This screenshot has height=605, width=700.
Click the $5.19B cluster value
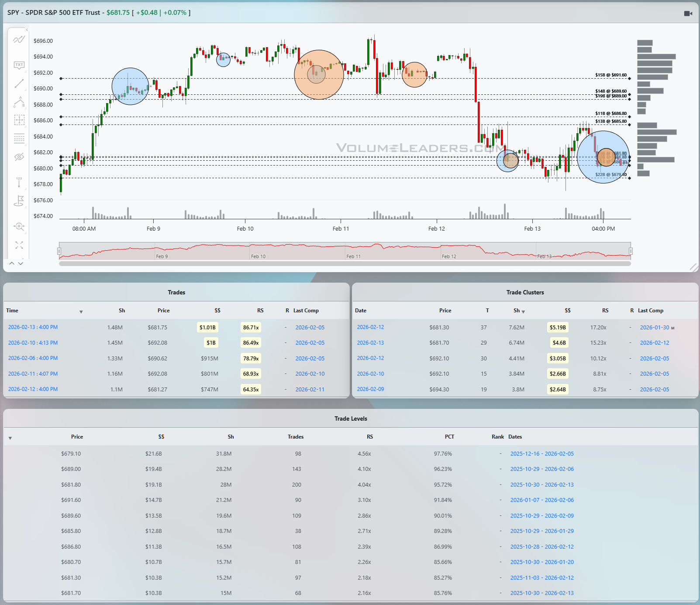(558, 328)
